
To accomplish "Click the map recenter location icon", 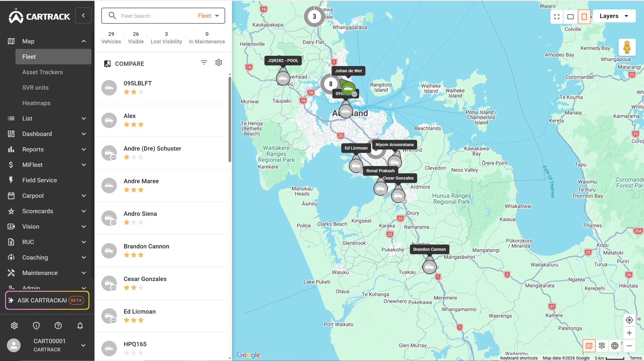I will click(629, 320).
